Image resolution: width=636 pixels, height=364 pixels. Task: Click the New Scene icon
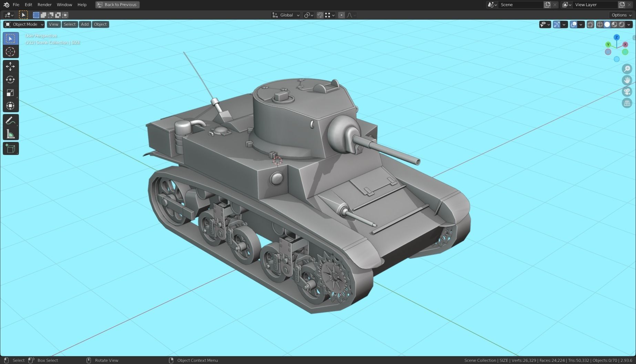click(x=547, y=4)
